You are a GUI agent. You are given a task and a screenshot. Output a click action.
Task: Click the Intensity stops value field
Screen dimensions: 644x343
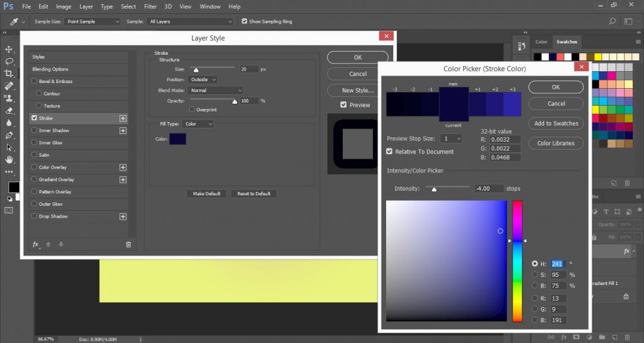point(488,189)
